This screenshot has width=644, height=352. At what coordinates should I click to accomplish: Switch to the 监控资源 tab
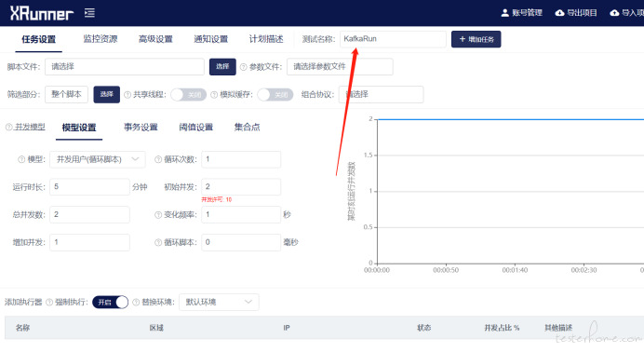point(101,39)
